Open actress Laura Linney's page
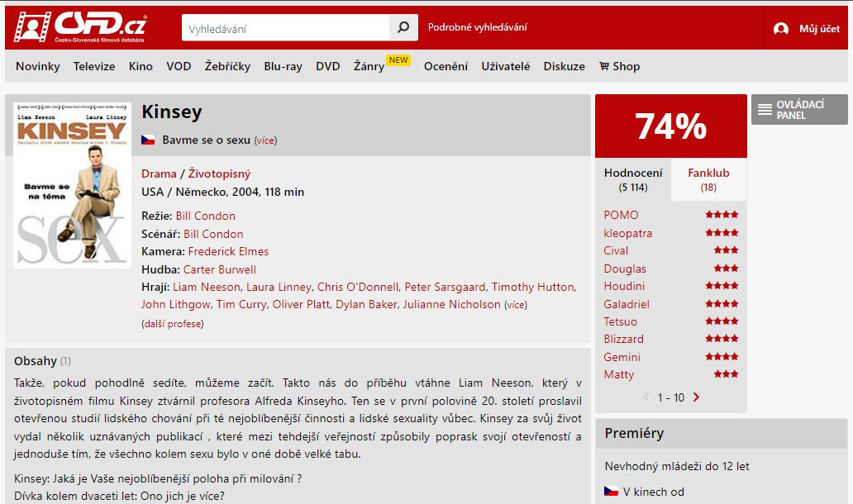The image size is (853, 504). 279,287
